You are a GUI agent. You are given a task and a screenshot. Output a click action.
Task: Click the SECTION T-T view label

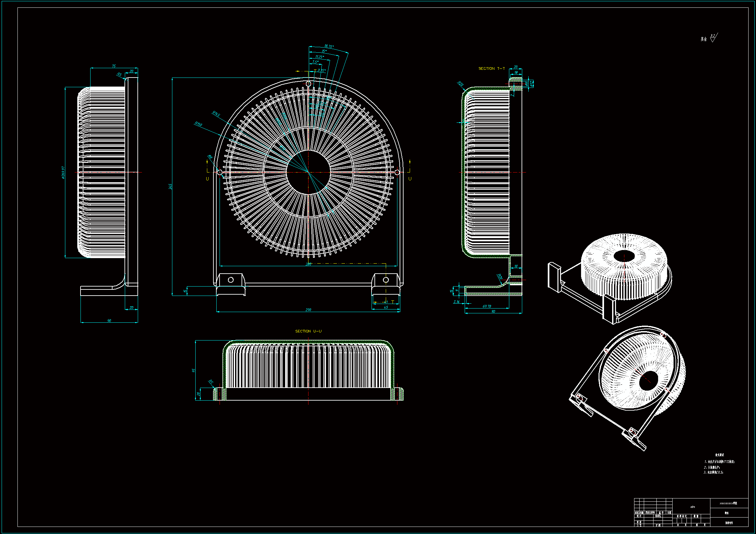[491, 68]
